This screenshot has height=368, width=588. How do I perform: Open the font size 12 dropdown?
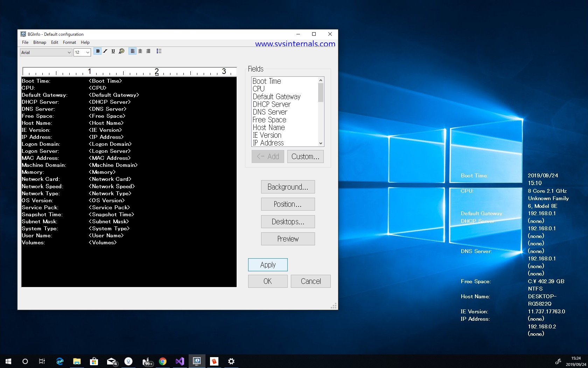tap(87, 53)
